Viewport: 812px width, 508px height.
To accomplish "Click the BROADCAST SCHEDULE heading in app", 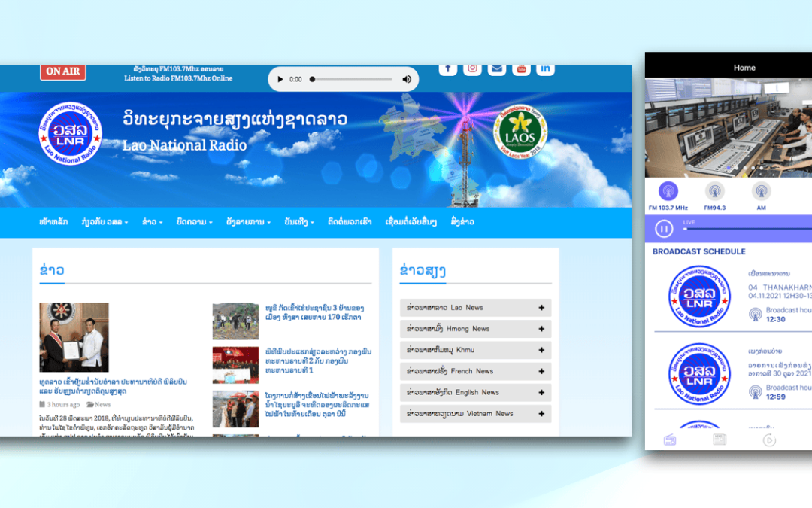I will 698,251.
